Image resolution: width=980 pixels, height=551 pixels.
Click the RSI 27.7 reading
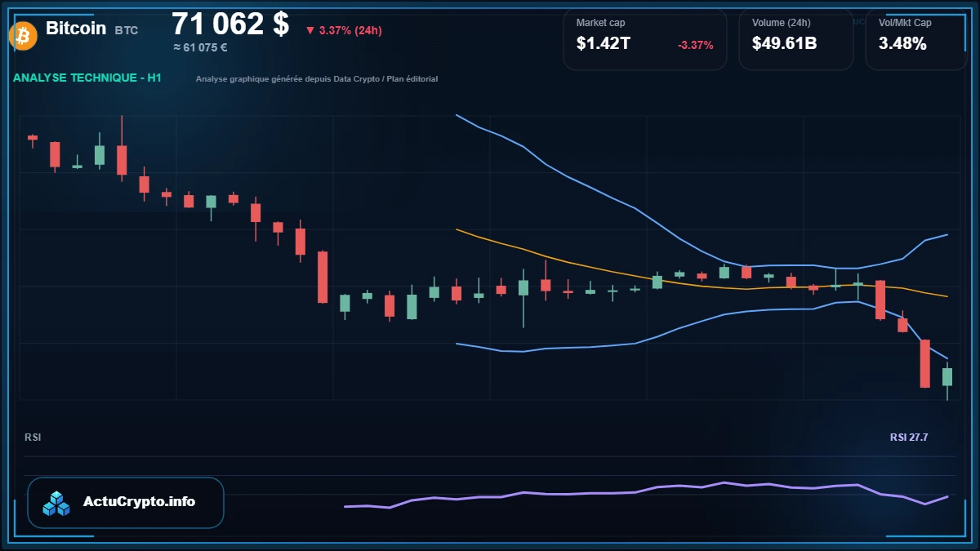point(909,438)
